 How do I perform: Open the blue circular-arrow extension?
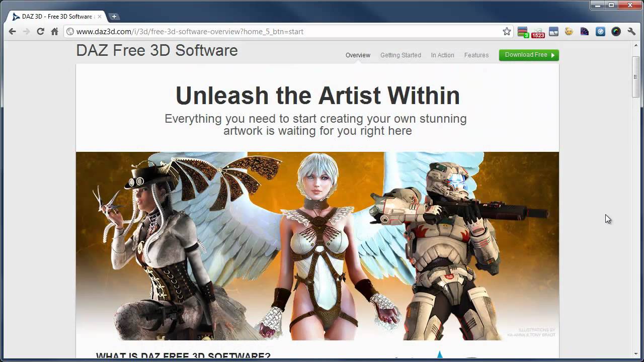600,31
